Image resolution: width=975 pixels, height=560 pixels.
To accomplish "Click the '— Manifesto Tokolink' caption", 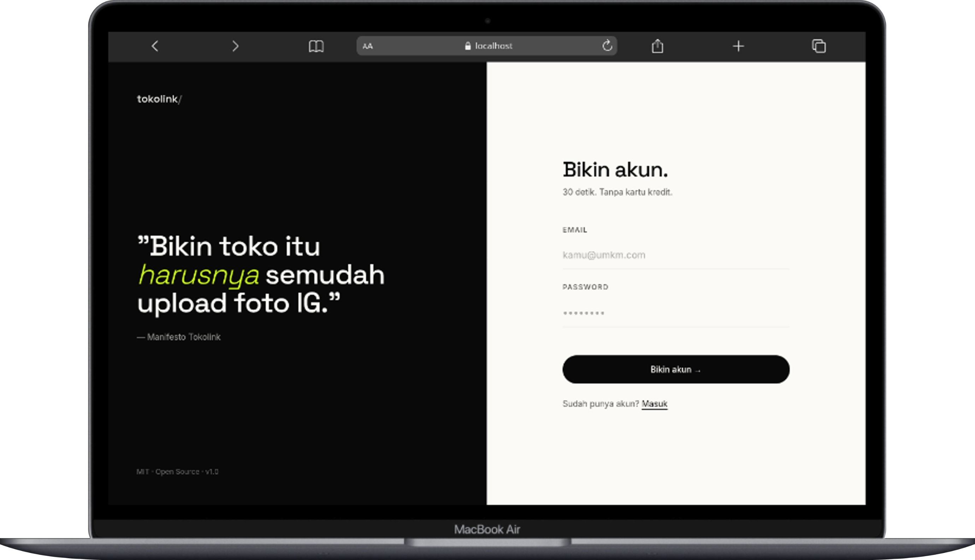I will tap(179, 337).
